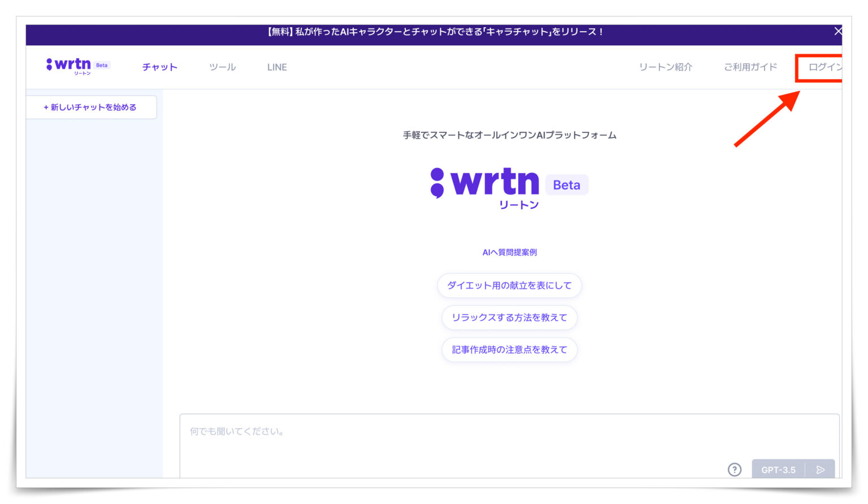Screen dimensions: 868x504
Task: Open the LINE tab
Action: pos(277,67)
